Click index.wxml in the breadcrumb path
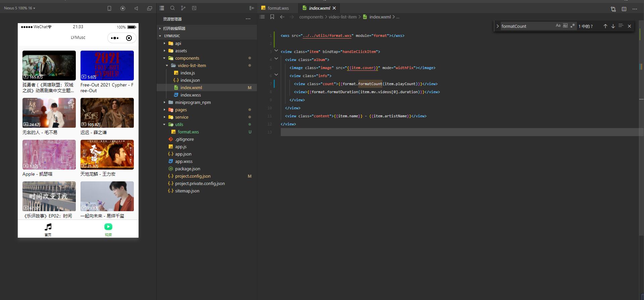644x300 pixels. point(380,17)
